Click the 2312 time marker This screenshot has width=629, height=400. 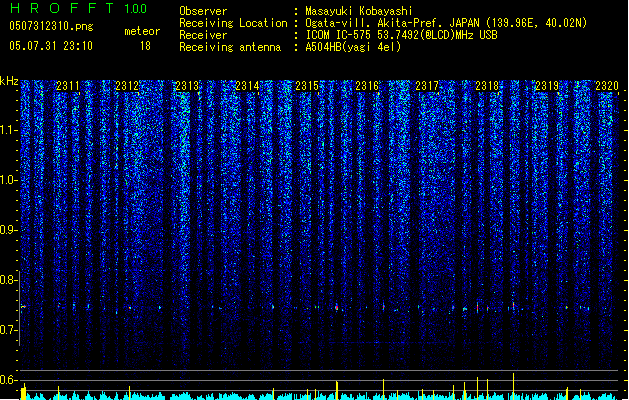(x=127, y=86)
